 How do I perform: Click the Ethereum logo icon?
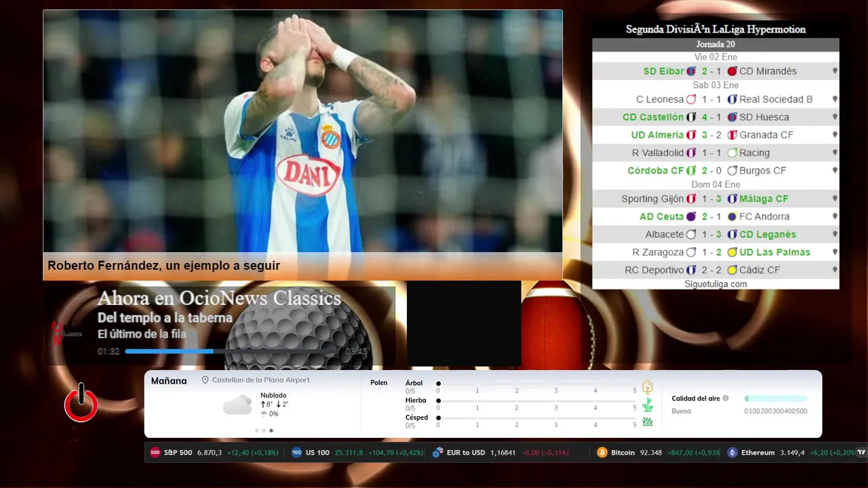click(x=732, y=453)
